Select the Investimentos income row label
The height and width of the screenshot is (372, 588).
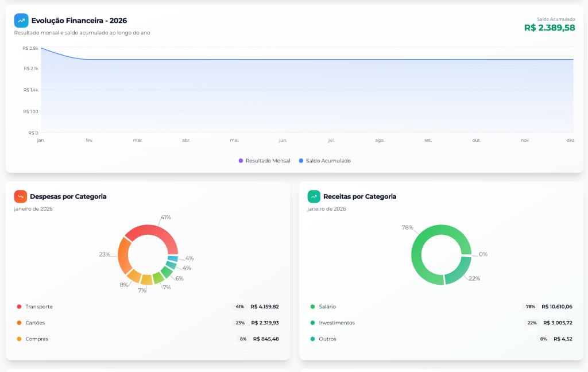point(336,323)
